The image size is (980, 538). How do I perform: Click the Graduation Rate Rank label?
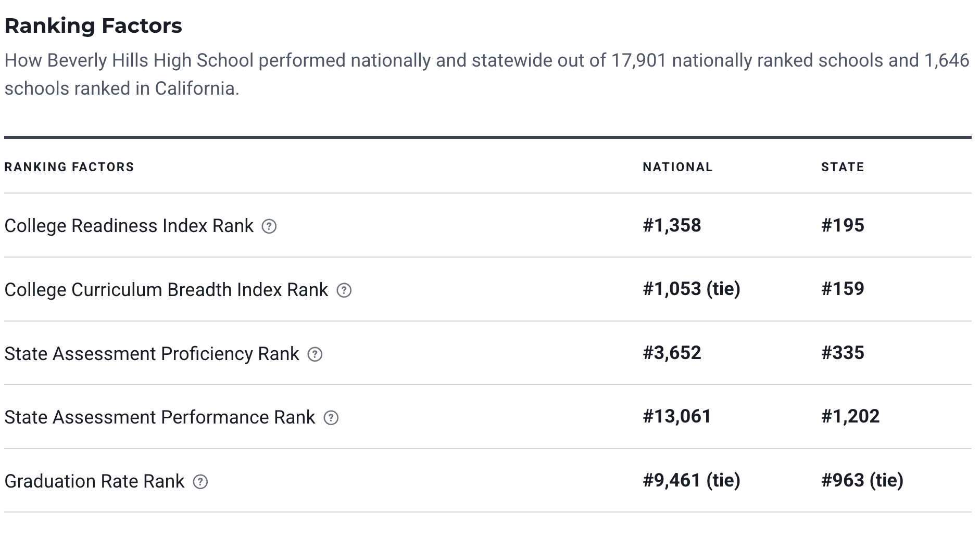coord(94,481)
